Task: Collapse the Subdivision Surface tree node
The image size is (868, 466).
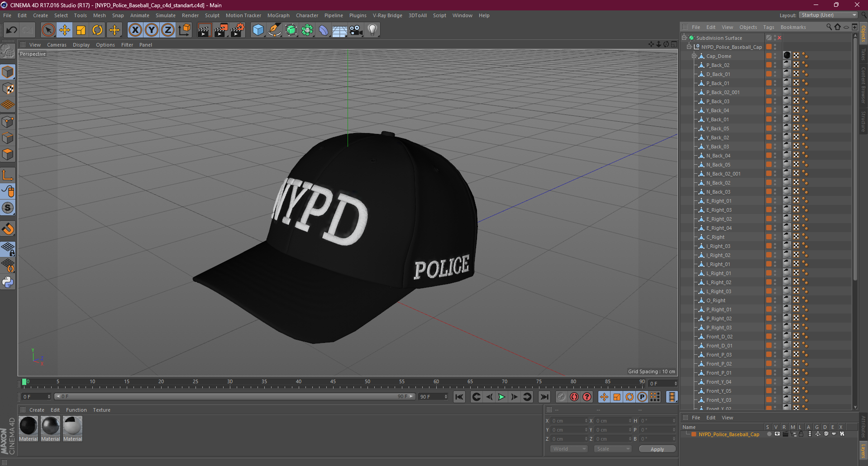Action: point(685,38)
